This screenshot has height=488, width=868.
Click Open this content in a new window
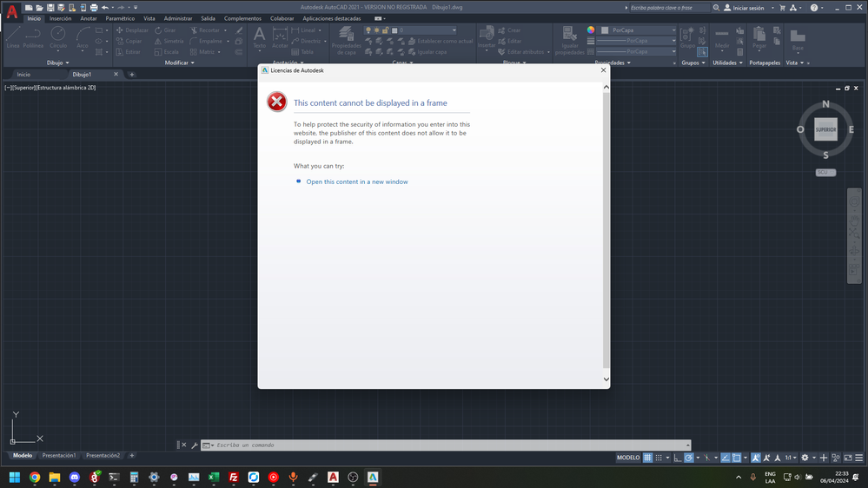pyautogui.click(x=357, y=181)
